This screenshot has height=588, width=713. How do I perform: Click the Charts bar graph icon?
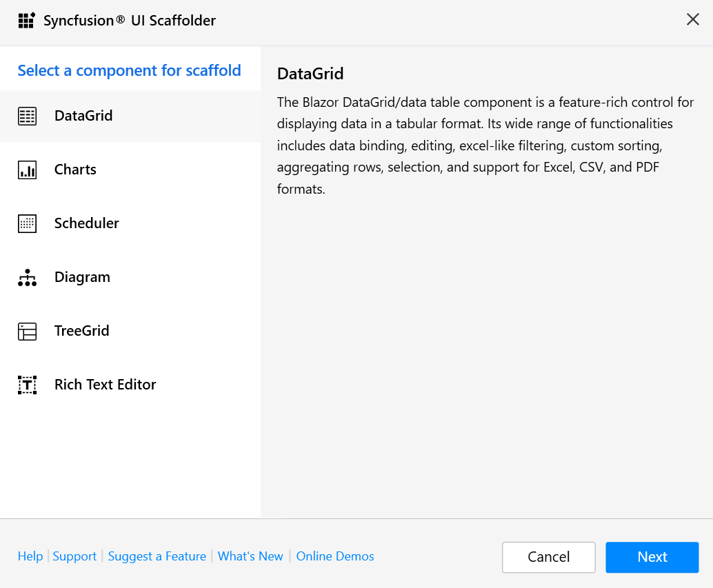27,170
